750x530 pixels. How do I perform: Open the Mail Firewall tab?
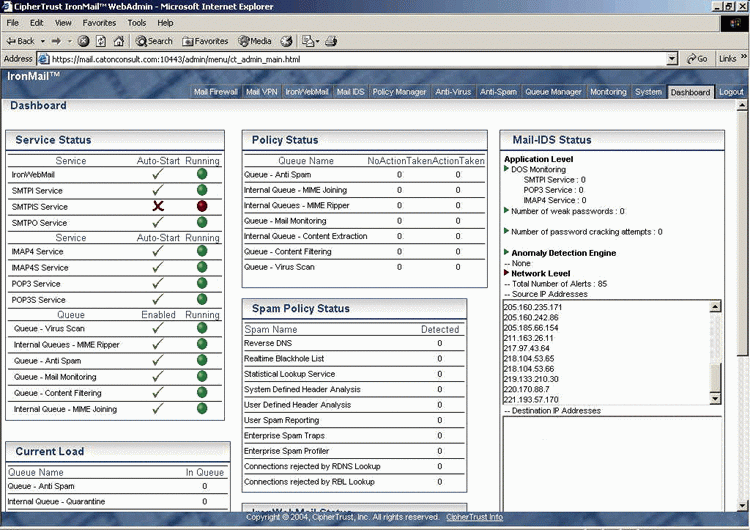[216, 92]
